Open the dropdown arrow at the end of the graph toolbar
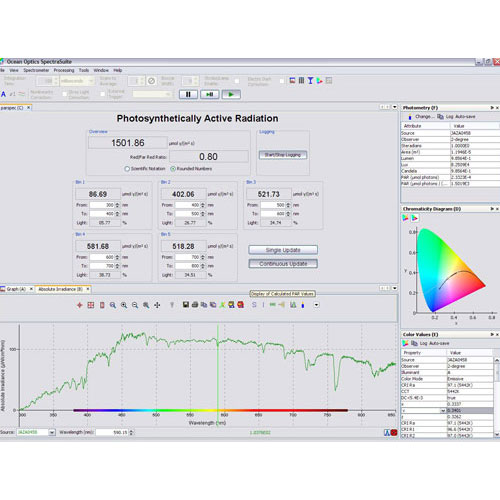The width and height of the screenshot is (500, 500). (x=316, y=305)
